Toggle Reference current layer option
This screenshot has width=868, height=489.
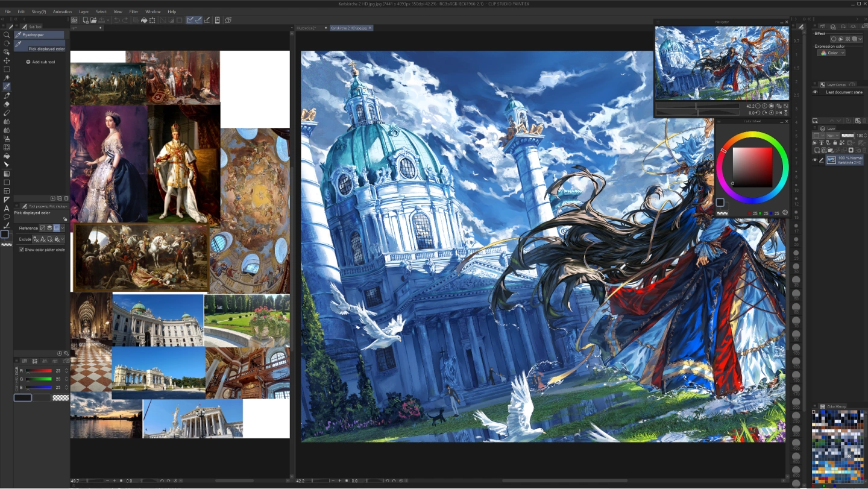43,228
